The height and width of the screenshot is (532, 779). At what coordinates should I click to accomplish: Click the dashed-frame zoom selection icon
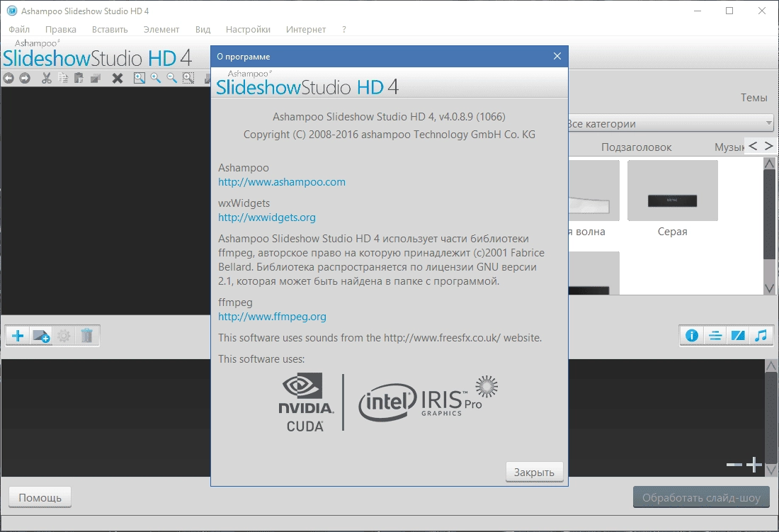188,78
